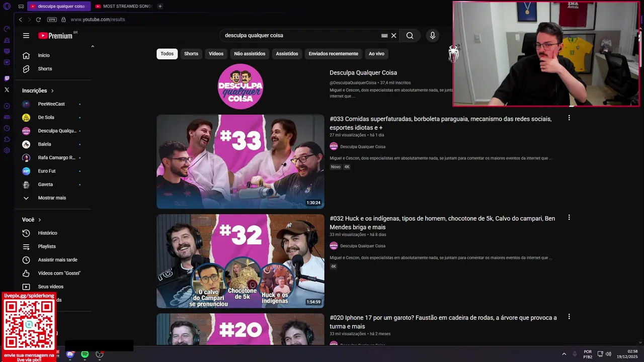Toggle the VPN badge in address bar
The height and width of the screenshot is (362, 644).
click(x=52, y=20)
